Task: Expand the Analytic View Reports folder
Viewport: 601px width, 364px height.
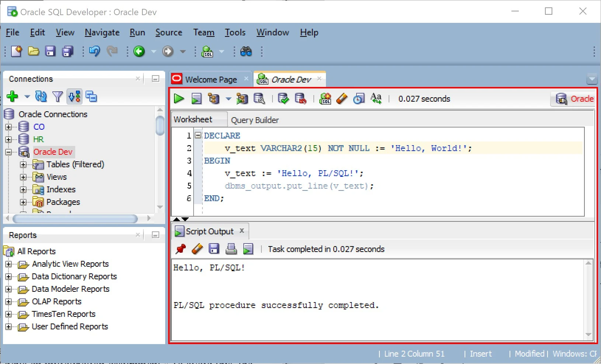Action: [9, 264]
